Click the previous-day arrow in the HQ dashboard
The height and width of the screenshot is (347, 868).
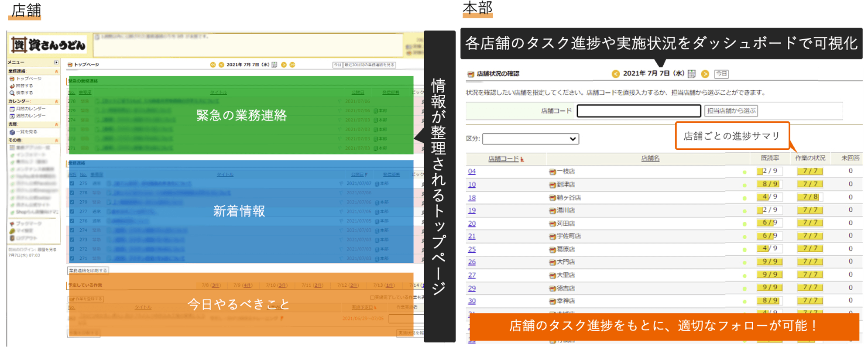point(615,74)
